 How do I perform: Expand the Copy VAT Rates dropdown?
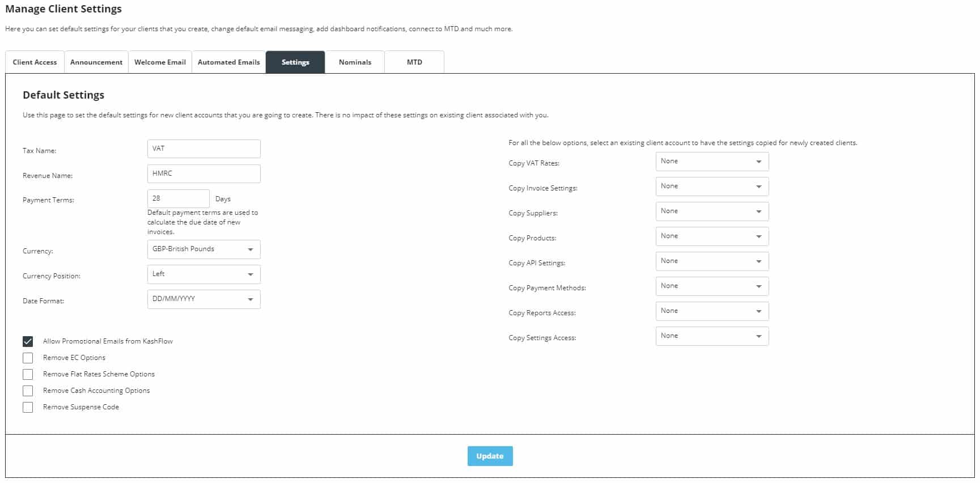[712, 162]
